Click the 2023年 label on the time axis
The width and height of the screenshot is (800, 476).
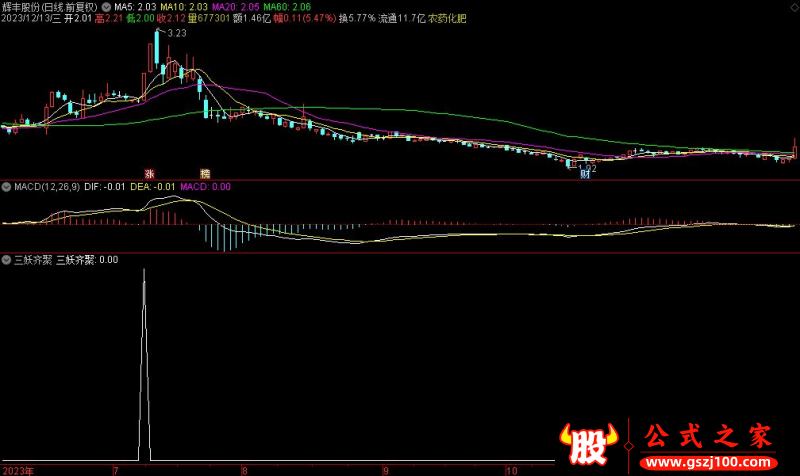pos(19,469)
